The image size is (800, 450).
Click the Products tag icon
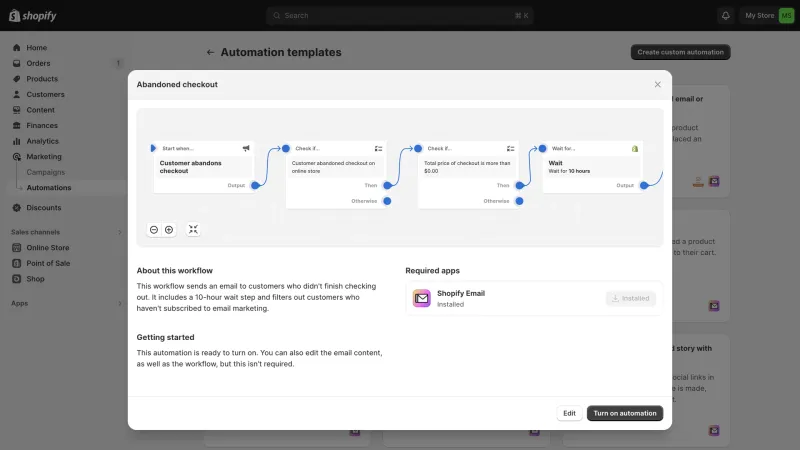[16, 79]
